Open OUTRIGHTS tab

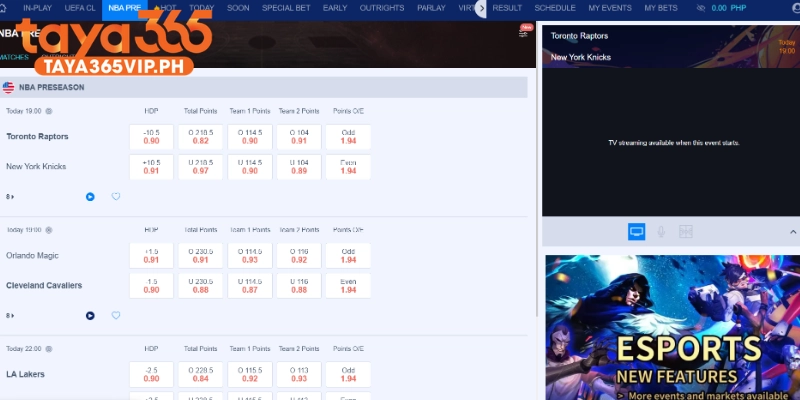coord(382,8)
